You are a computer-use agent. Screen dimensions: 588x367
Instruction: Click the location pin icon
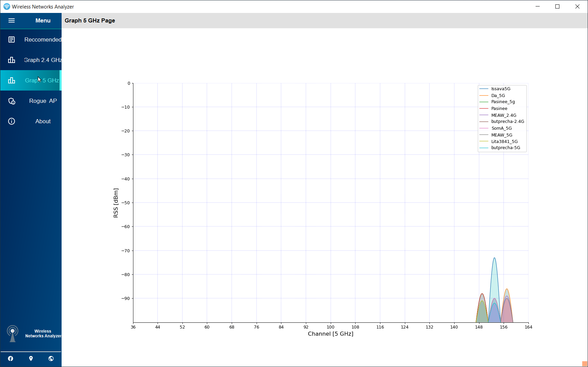click(x=31, y=358)
